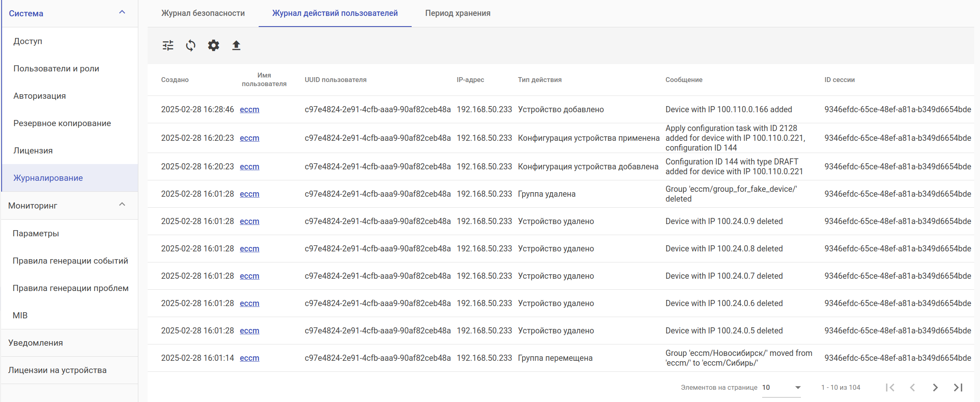Collapse the Система sidebar section
The image size is (980, 402).
122,13
